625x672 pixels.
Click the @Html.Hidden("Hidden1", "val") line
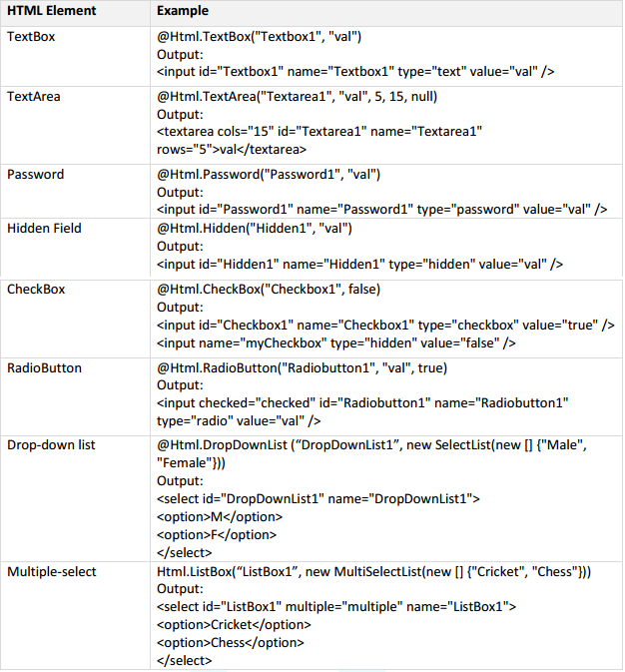tap(255, 228)
